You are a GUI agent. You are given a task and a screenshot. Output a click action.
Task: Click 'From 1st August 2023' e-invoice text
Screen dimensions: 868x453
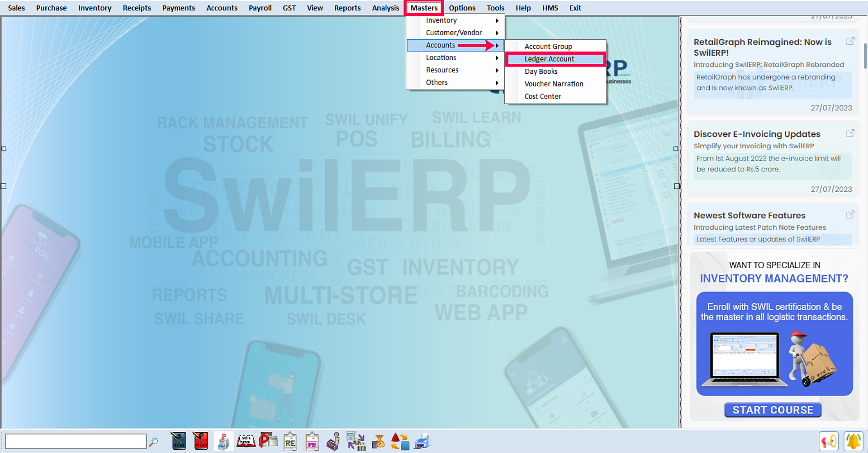click(x=768, y=164)
